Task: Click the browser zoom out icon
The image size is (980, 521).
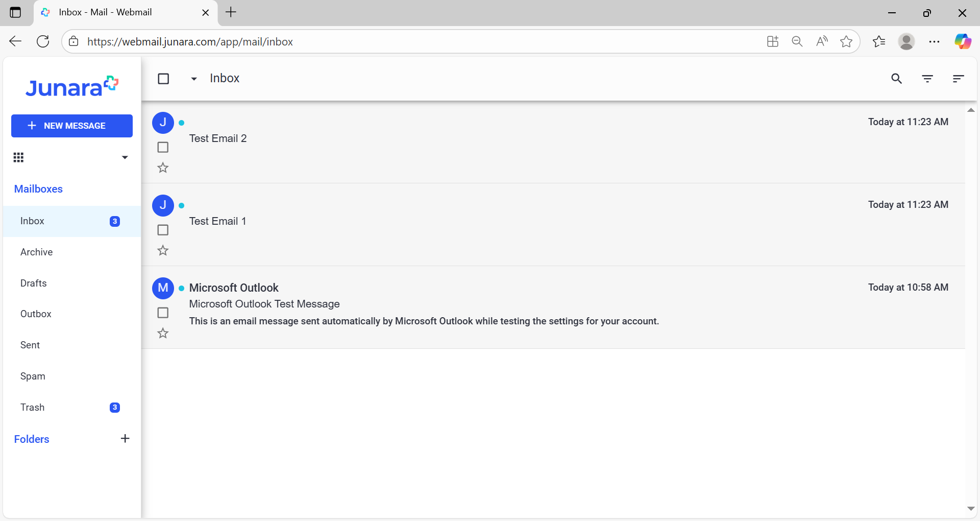Action: point(797,41)
